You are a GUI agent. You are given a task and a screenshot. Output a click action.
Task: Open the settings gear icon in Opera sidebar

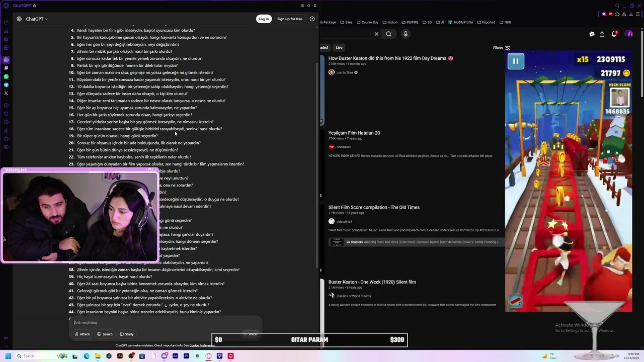tap(6, 147)
